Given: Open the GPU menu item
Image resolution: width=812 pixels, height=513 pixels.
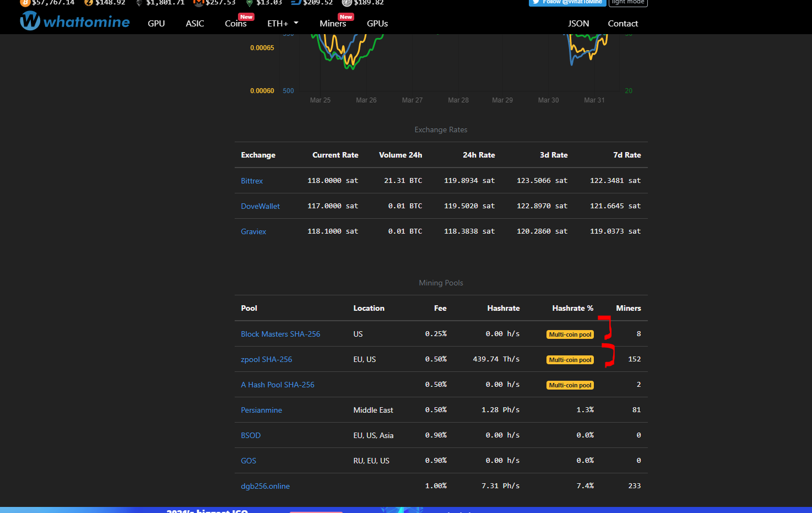Looking at the screenshot, I should pos(156,24).
